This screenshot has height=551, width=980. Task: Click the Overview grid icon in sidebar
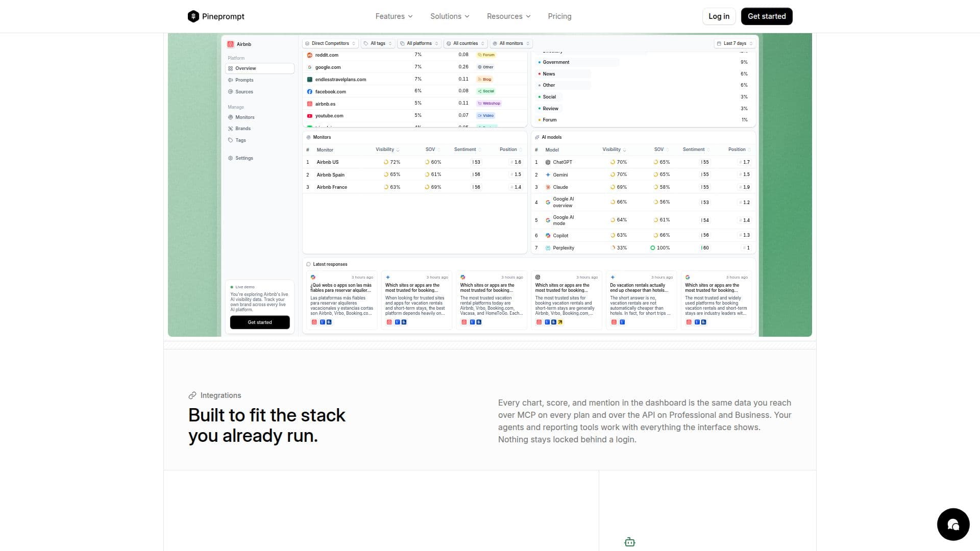(231, 68)
